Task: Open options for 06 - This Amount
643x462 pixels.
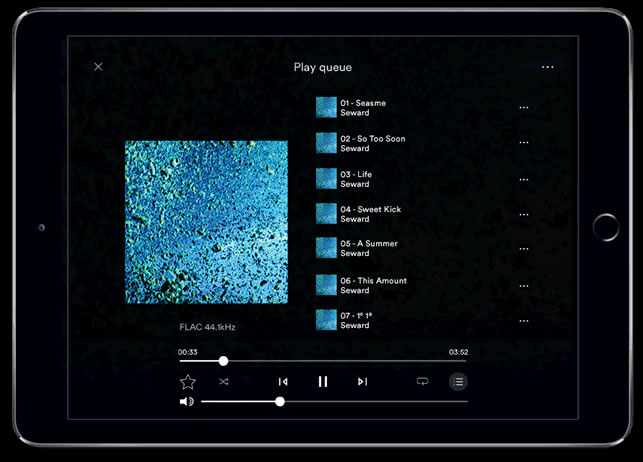Action: pyautogui.click(x=524, y=286)
